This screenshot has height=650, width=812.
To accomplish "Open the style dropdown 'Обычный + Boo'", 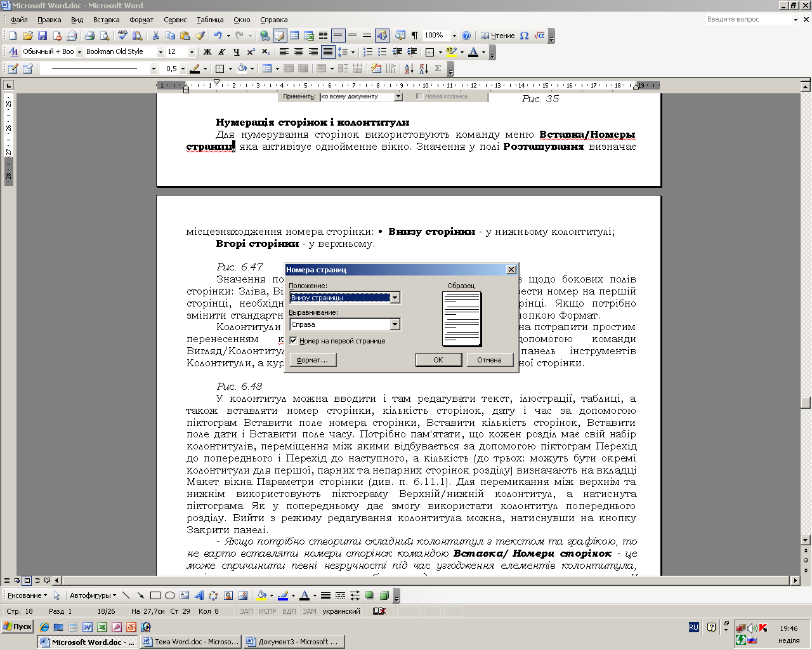I will (x=79, y=52).
